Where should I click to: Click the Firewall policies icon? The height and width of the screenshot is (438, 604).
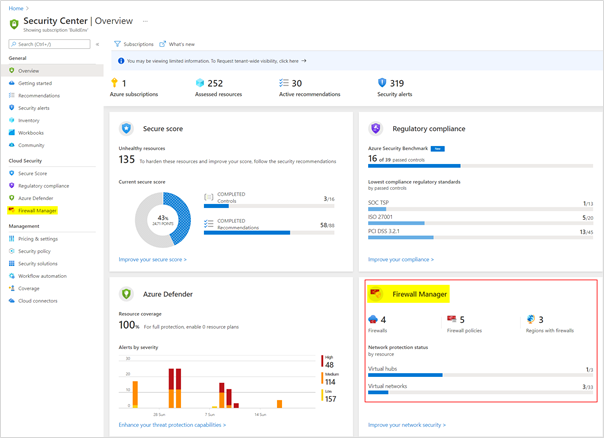click(x=451, y=319)
